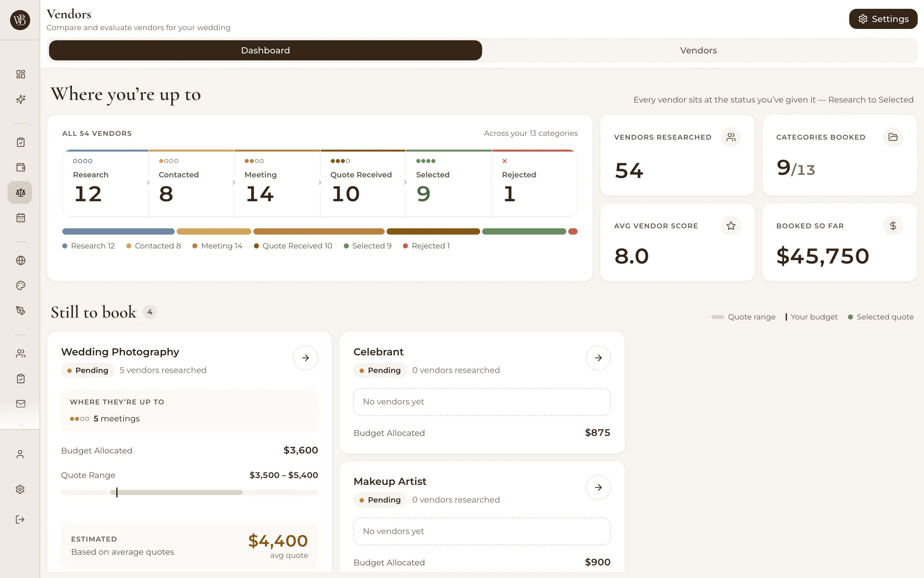Open the envelope mail icon in sidebar

[21, 404]
